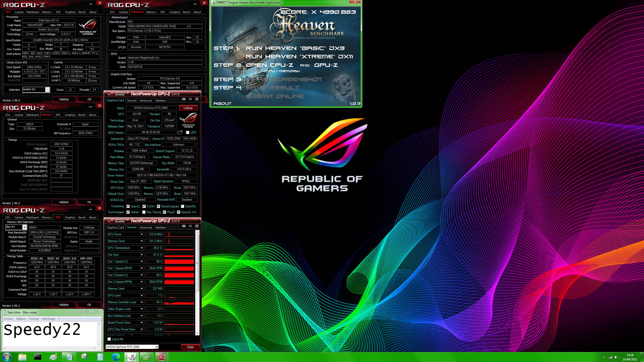644x362 pixels.
Task: Click into the Notepad text area
Action: [x=50, y=334]
